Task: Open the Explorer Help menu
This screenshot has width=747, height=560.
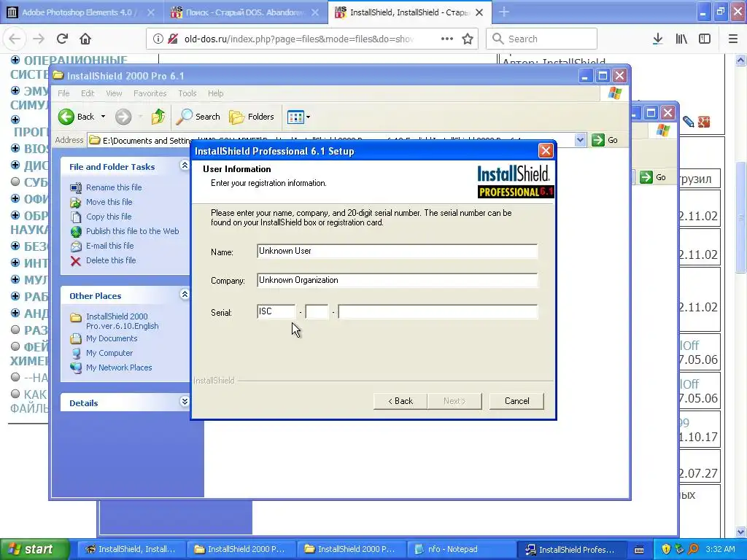Action: click(215, 93)
